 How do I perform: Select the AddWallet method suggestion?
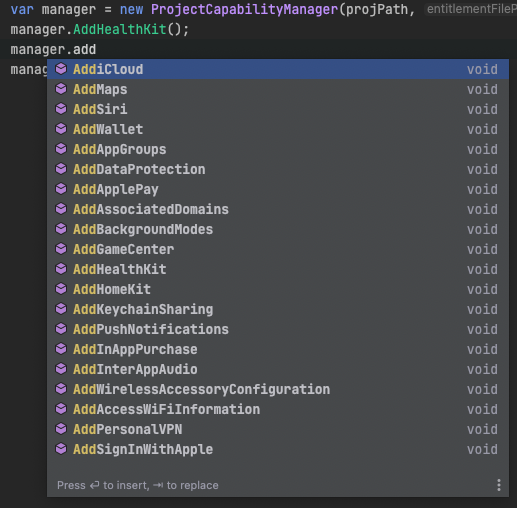(x=278, y=129)
